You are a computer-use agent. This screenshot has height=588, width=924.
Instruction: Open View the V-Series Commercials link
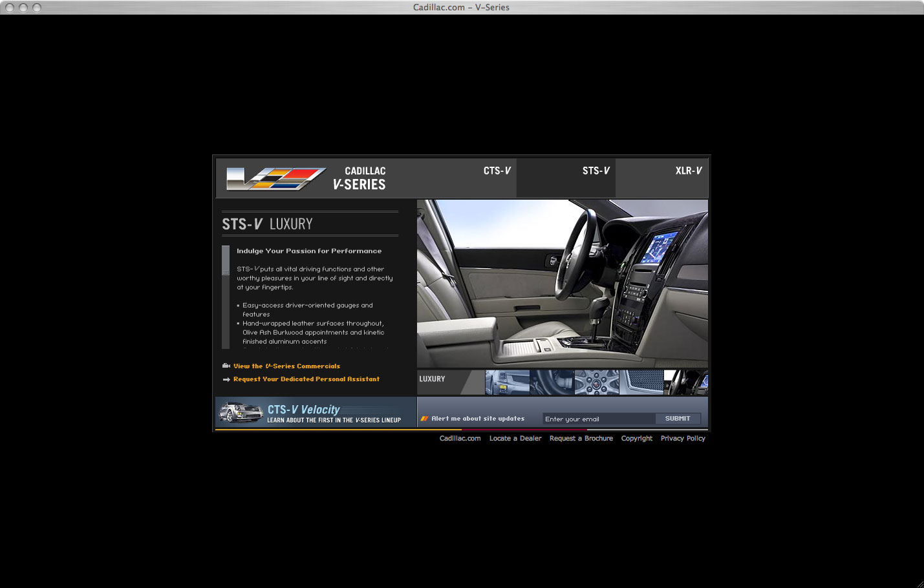(x=286, y=366)
